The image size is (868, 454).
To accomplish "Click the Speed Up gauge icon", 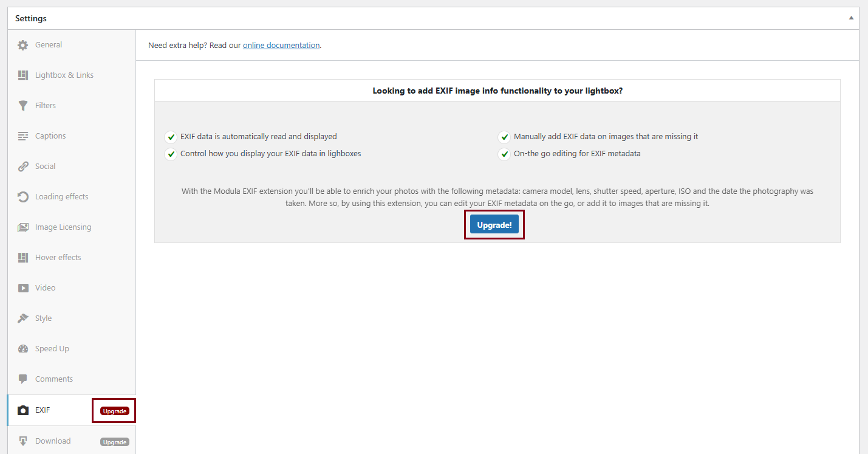I will 23,349.
